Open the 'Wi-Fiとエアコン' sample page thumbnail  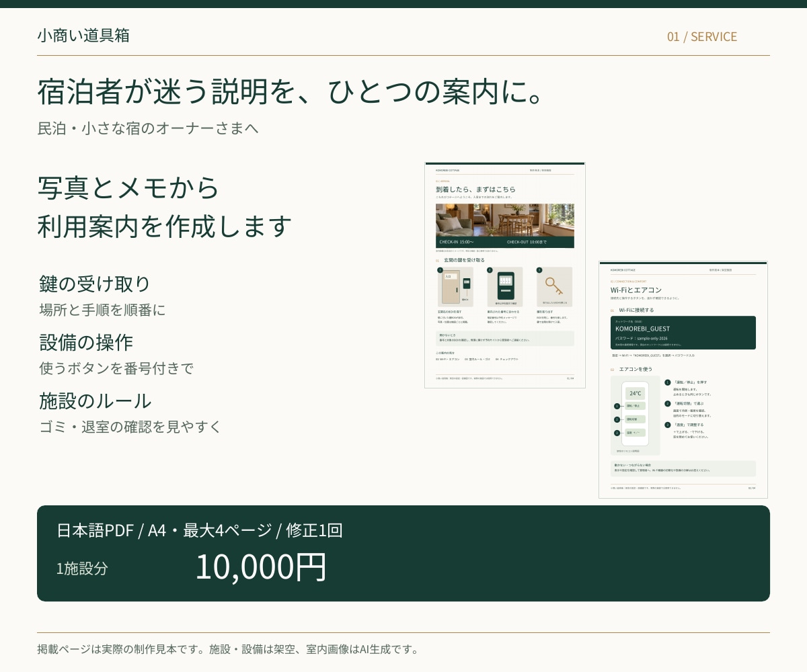pos(683,380)
